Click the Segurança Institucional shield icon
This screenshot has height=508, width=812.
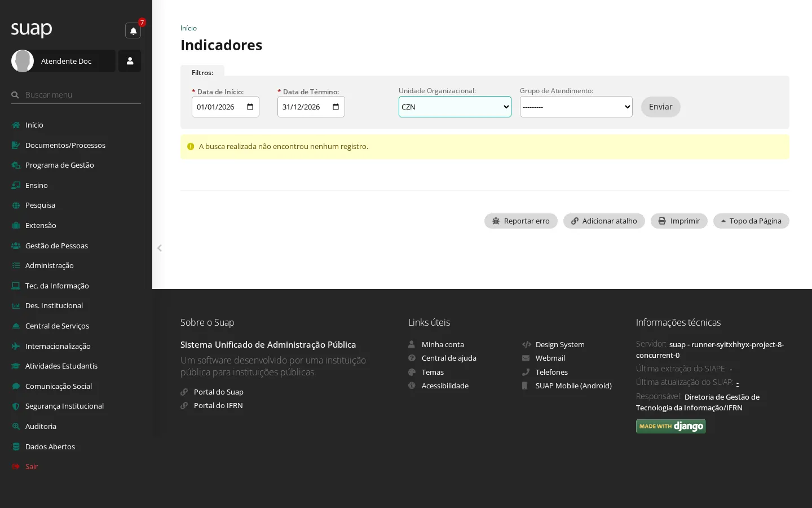(16, 406)
